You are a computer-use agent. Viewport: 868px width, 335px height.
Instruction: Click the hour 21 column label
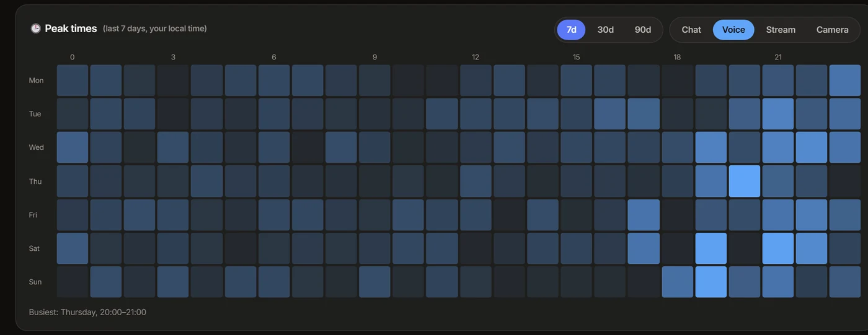point(778,57)
